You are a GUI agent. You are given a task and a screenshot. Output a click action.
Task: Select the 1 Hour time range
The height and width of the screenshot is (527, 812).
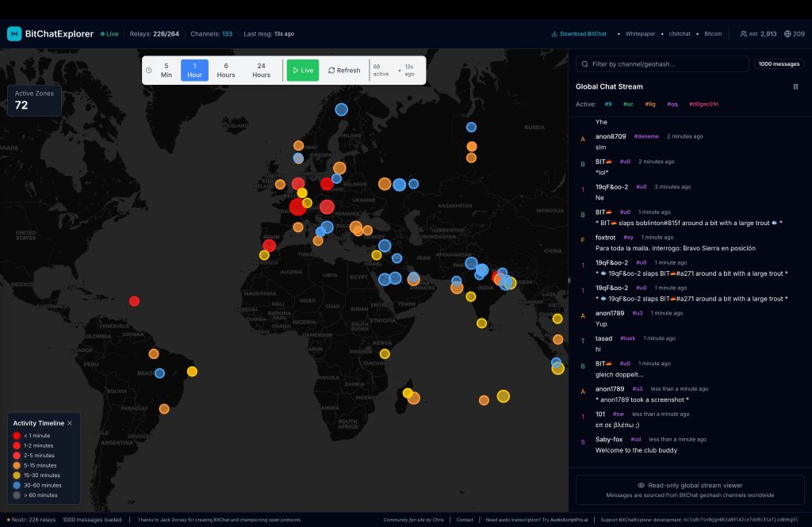(194, 71)
